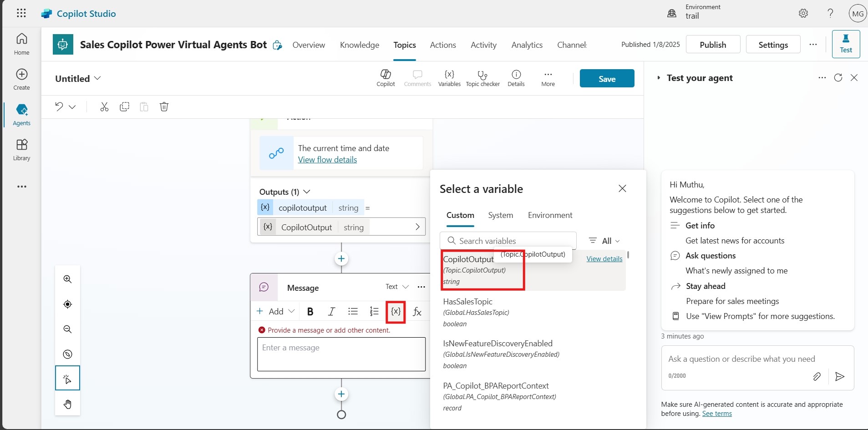Click the Copilot icon in toolbar
The width and height of the screenshot is (868, 430).
click(386, 78)
